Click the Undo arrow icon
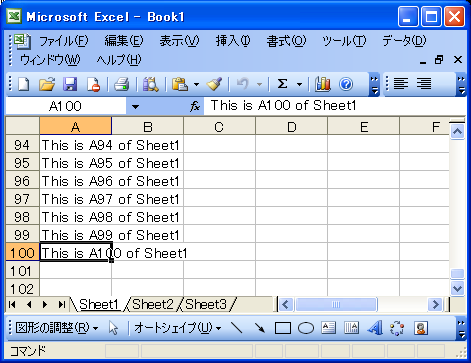Image resolution: width=471 pixels, height=363 pixels. [x=243, y=84]
